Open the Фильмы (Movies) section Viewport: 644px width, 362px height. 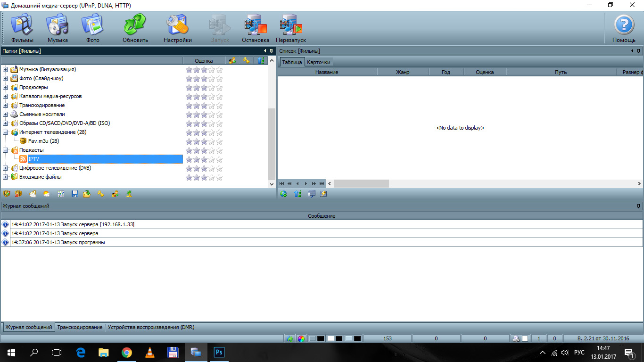click(22, 28)
